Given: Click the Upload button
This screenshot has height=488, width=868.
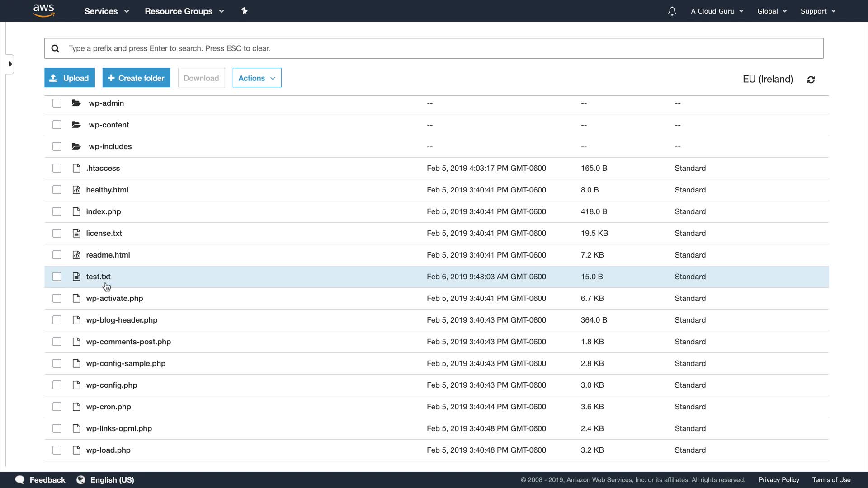Looking at the screenshot, I should pos(70,78).
